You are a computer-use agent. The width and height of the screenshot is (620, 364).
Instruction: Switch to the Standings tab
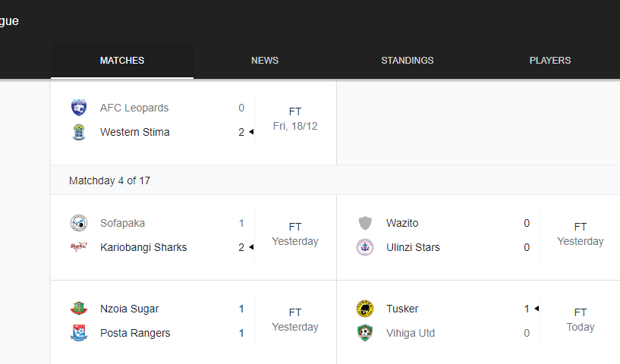[408, 61]
